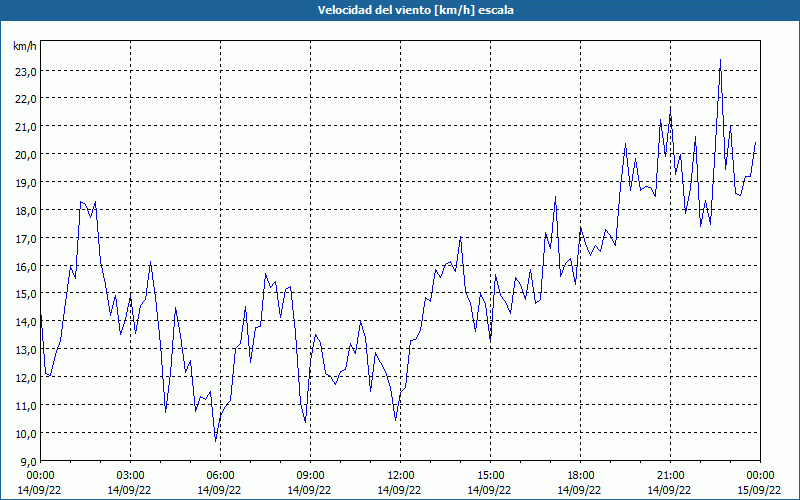This screenshot has width=800, height=500.
Task: Select the 17,0 y-axis value
Action: (x=26, y=240)
